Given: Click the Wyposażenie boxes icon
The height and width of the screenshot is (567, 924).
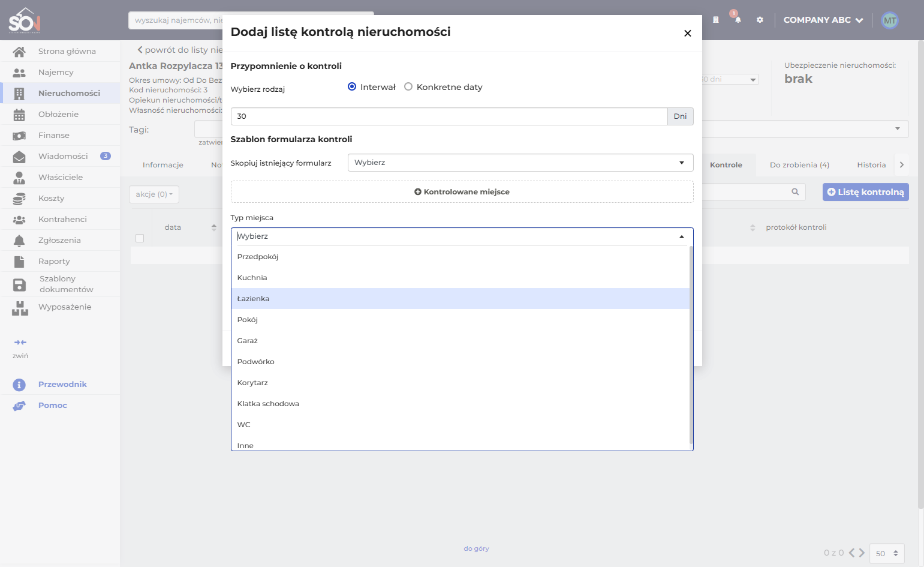Looking at the screenshot, I should [20, 308].
